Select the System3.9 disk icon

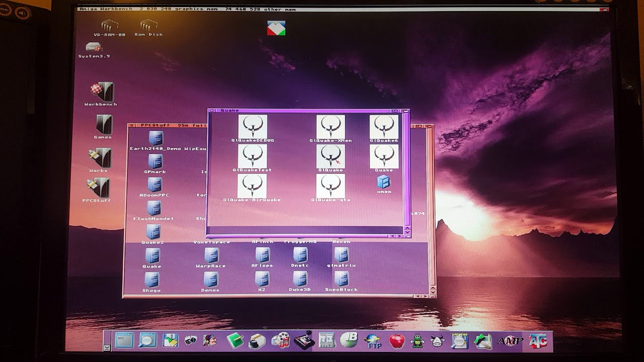pos(94,47)
